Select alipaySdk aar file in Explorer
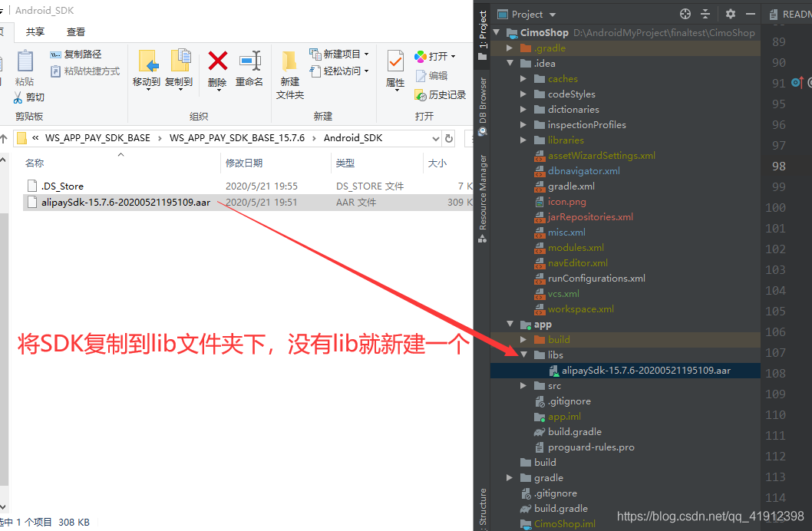812x531 pixels. (126, 203)
